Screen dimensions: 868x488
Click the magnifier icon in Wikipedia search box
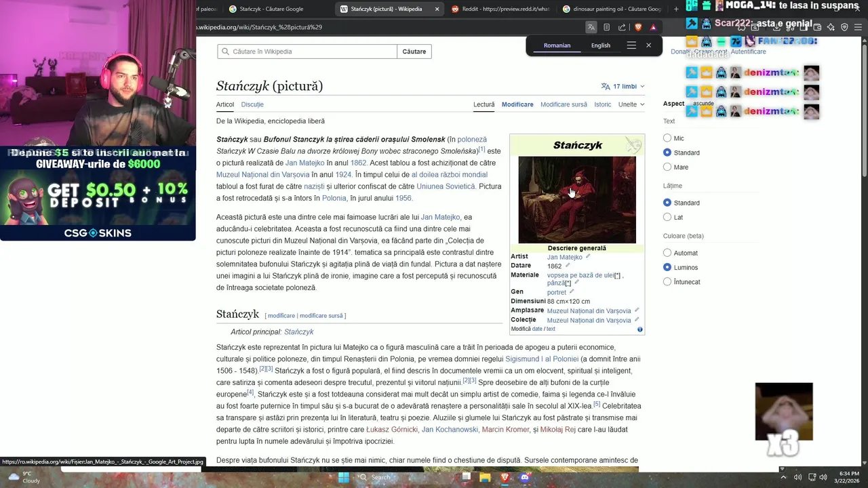(x=225, y=52)
